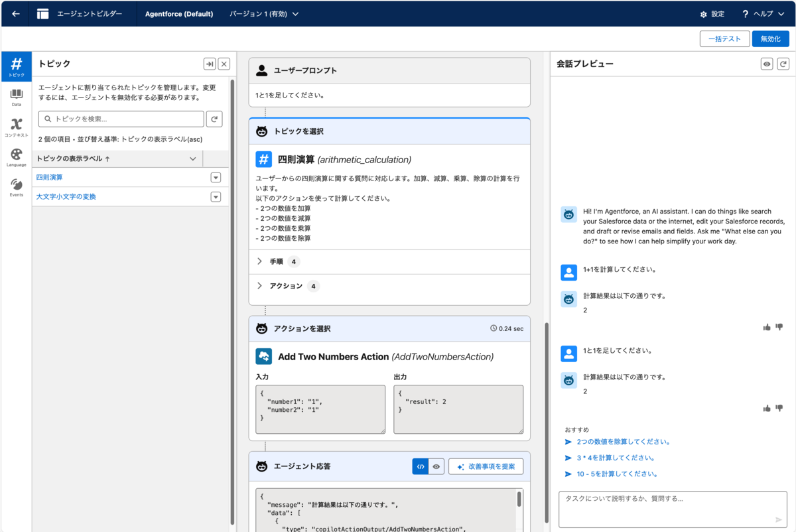Refresh the topic list

pos(214,119)
